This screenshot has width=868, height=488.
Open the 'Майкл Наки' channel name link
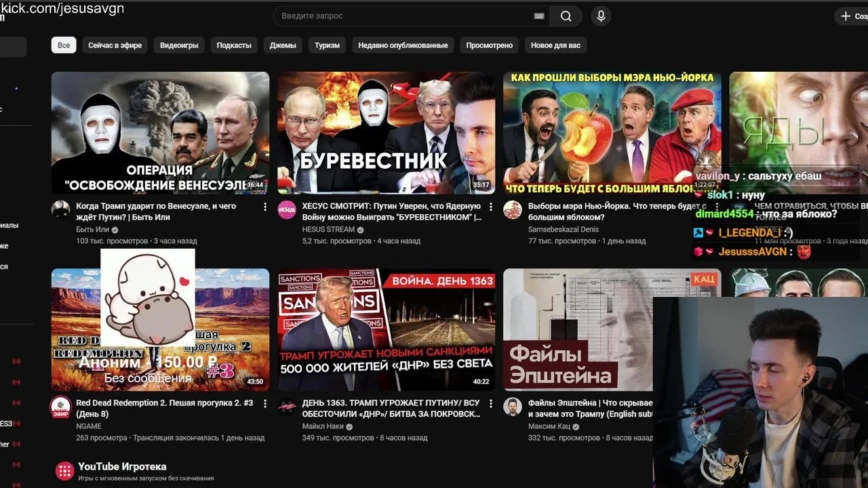pos(323,426)
